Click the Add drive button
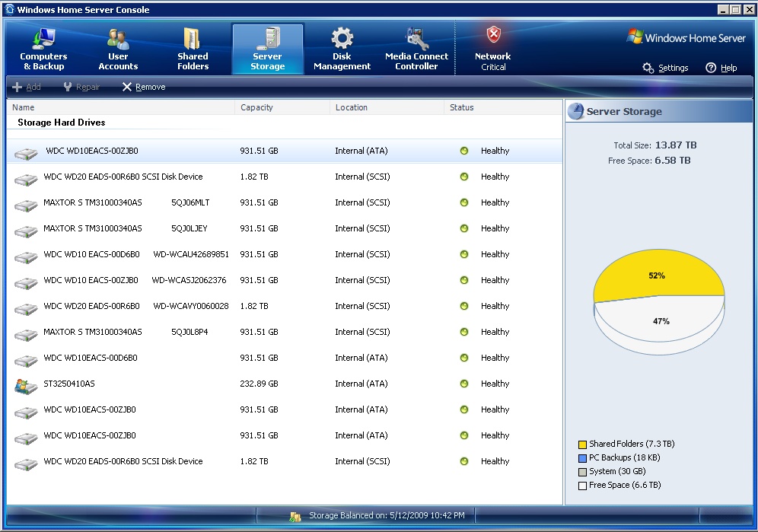This screenshot has width=758, height=532. (27, 87)
